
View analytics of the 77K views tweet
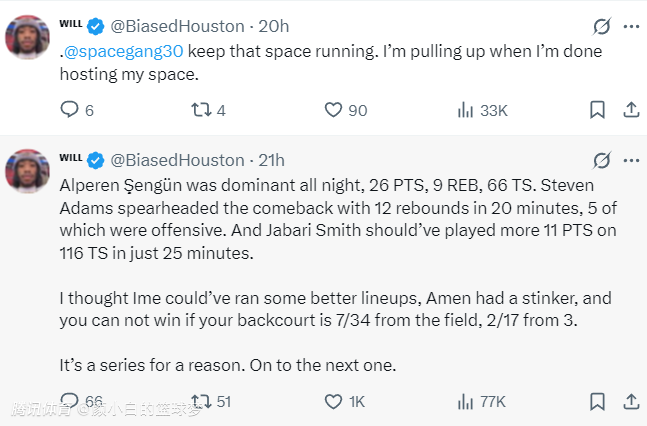[x=465, y=401]
